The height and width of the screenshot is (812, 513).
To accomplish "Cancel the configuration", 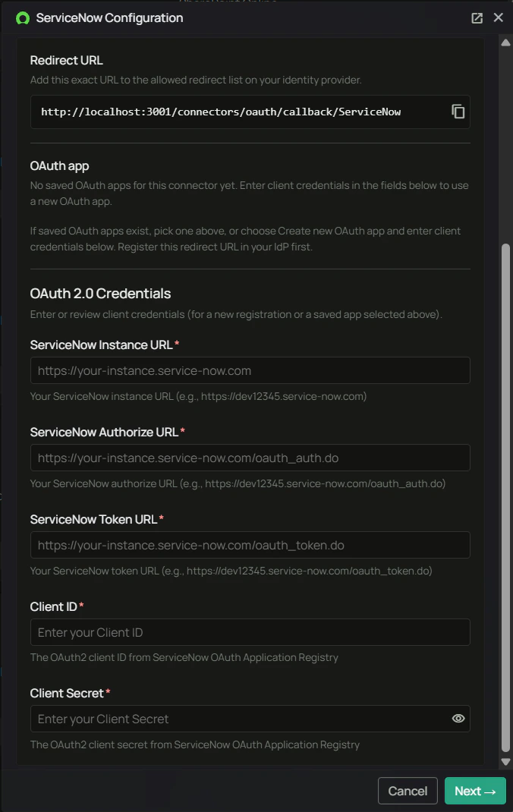I will (x=408, y=791).
